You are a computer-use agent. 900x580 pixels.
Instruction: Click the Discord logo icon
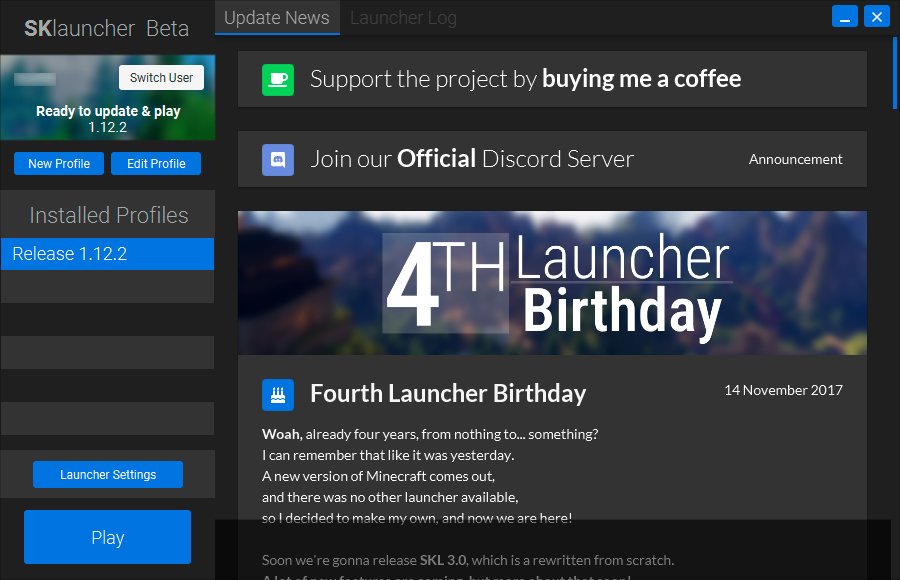coord(278,160)
